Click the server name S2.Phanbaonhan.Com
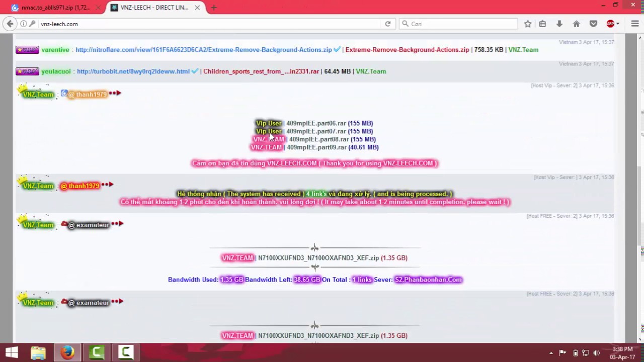This screenshot has height=362, width=644. (x=428, y=280)
